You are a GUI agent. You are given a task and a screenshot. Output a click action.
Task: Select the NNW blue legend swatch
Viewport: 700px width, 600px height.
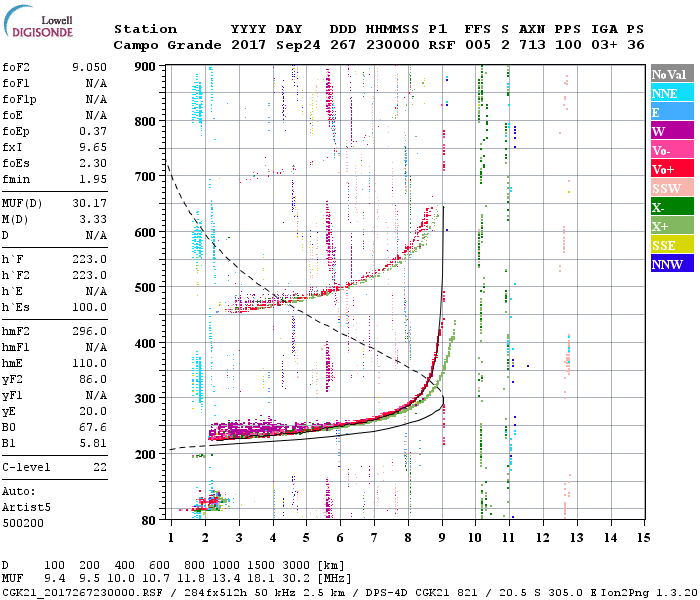[672, 263]
